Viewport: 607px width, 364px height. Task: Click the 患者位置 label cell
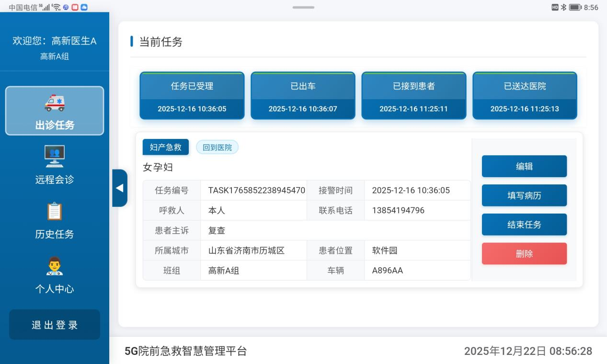pyautogui.click(x=336, y=250)
